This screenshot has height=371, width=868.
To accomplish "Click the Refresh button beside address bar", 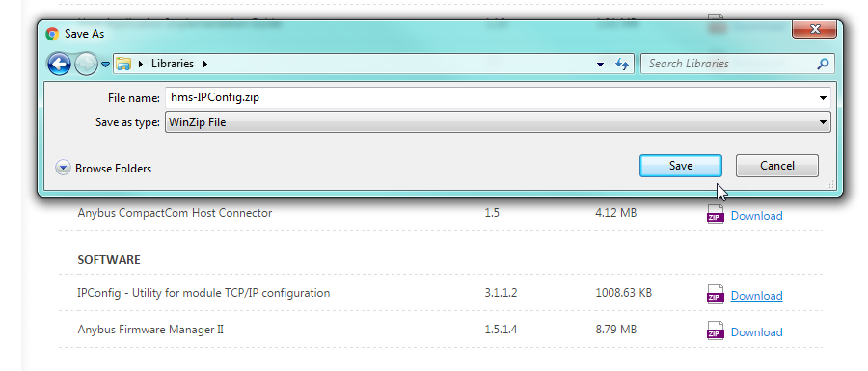I will (x=622, y=65).
